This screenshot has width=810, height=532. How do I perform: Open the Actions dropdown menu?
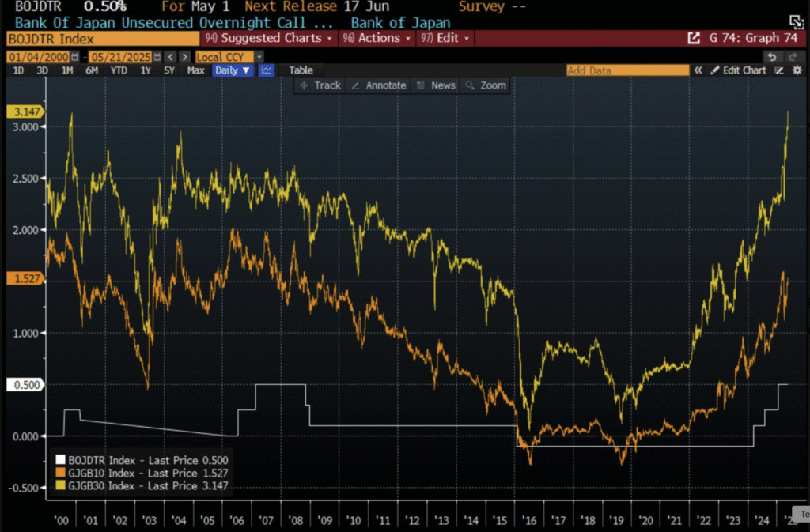point(377,38)
